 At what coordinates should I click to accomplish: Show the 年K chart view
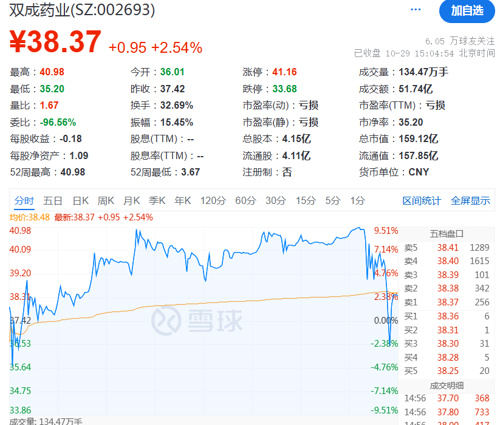(183, 201)
